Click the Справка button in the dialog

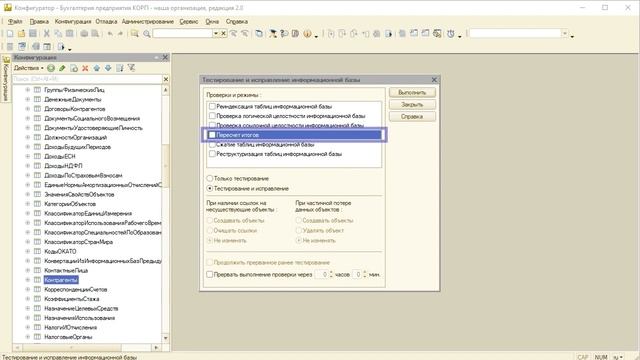click(412, 116)
